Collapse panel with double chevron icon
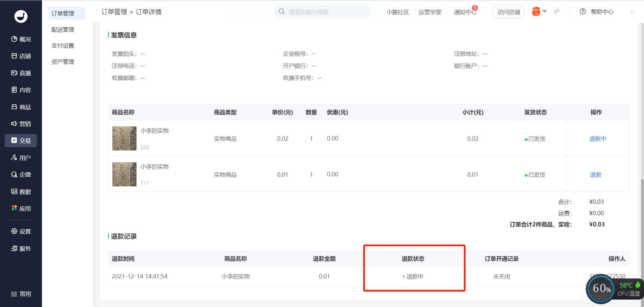644x307 pixels. pos(633,12)
